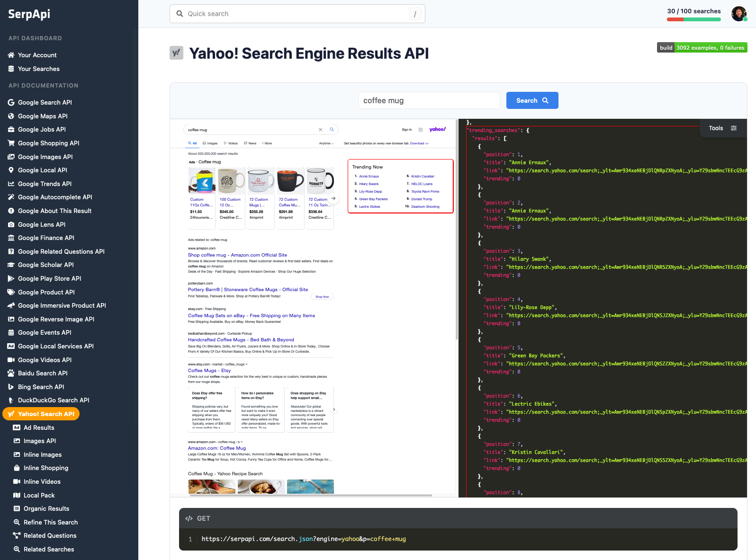Open Images API subsection
Image resolution: width=756 pixels, height=560 pixels.
(x=40, y=441)
